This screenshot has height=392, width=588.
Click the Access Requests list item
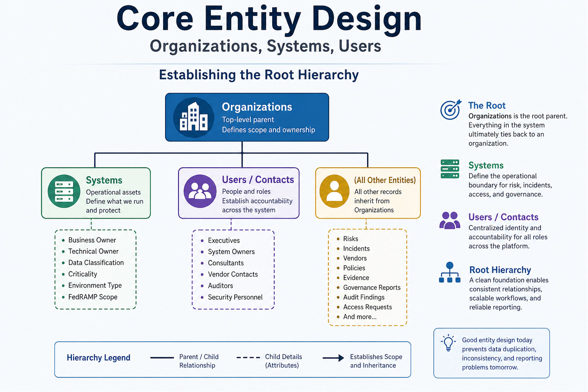tap(367, 307)
